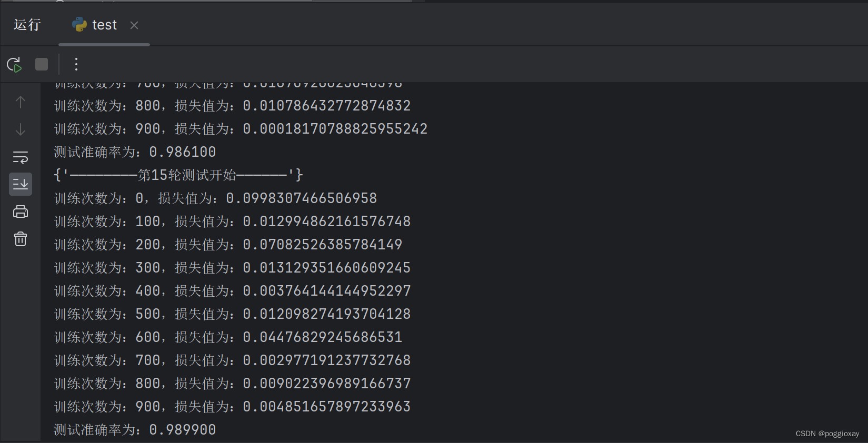The height and width of the screenshot is (443, 868).
Task: Click loss value 0.04476829245686531
Action: [x=323, y=337]
